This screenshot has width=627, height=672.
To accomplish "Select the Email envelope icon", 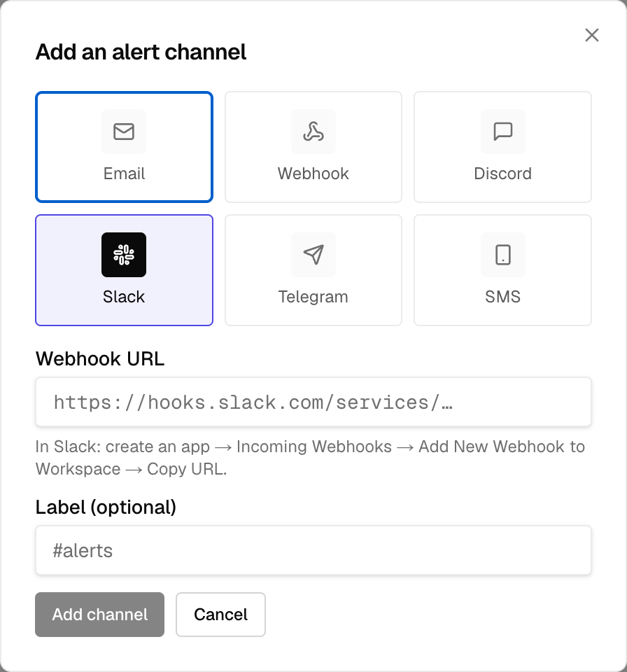I will pos(124,131).
